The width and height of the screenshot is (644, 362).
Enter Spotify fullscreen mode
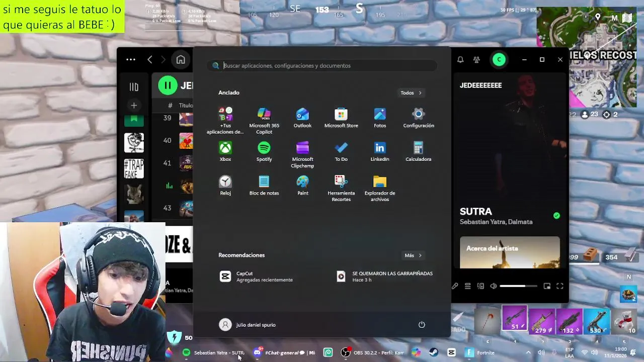pos(560,286)
